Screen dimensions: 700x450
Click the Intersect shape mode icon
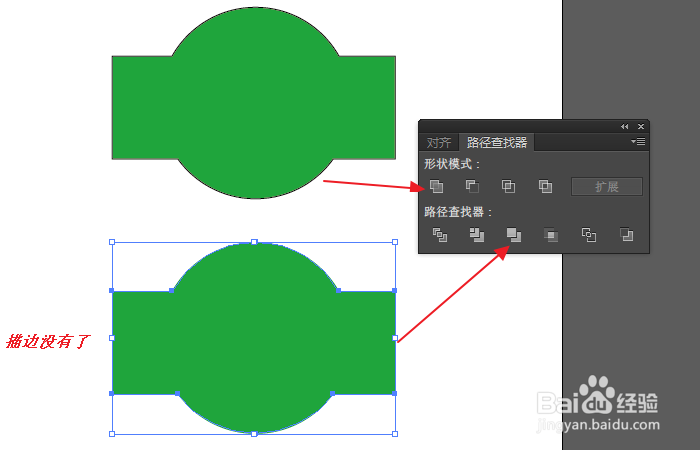(x=508, y=186)
